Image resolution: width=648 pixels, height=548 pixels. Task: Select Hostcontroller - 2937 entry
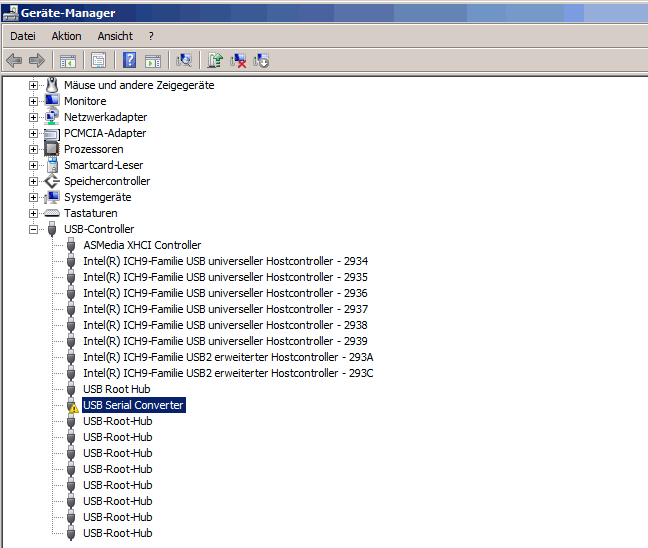click(226, 309)
